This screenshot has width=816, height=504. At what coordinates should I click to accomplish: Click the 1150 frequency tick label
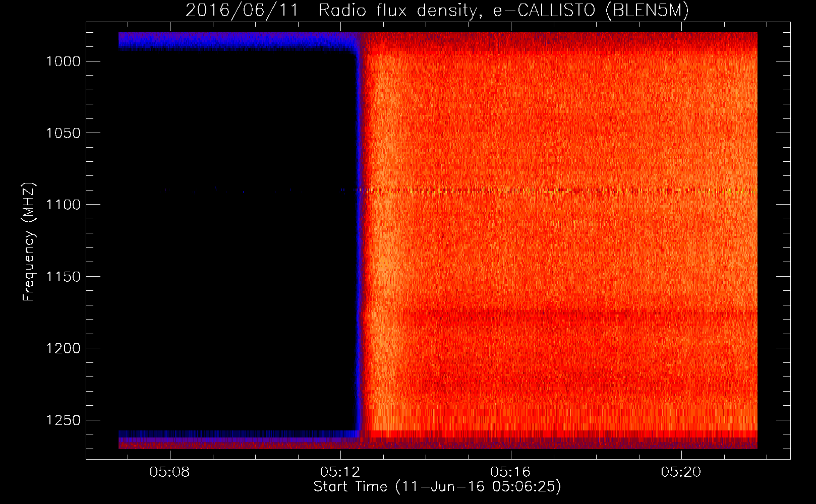pos(63,277)
